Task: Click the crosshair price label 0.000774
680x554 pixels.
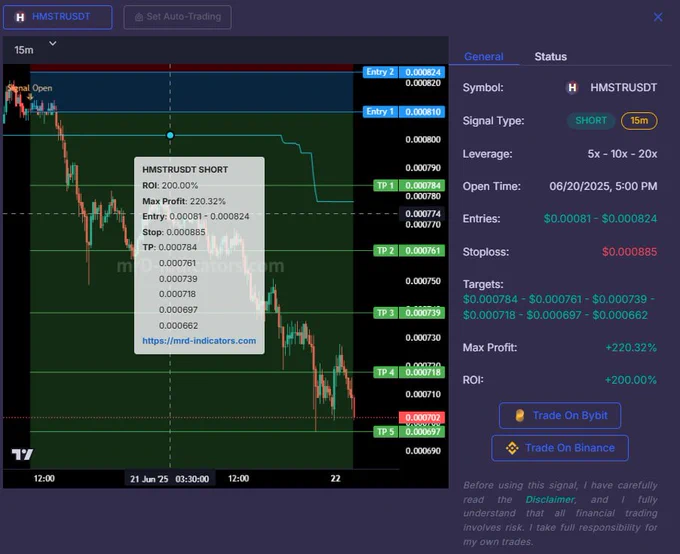Action: click(422, 213)
